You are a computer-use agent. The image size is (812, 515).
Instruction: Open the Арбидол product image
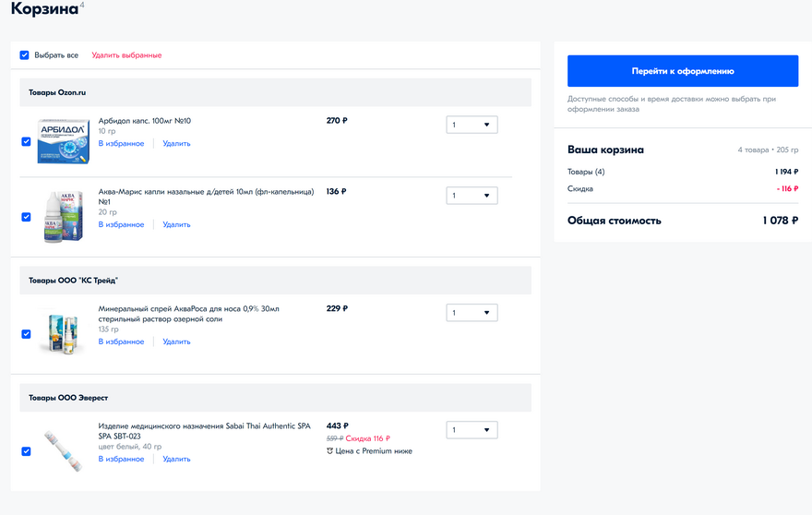(x=63, y=141)
